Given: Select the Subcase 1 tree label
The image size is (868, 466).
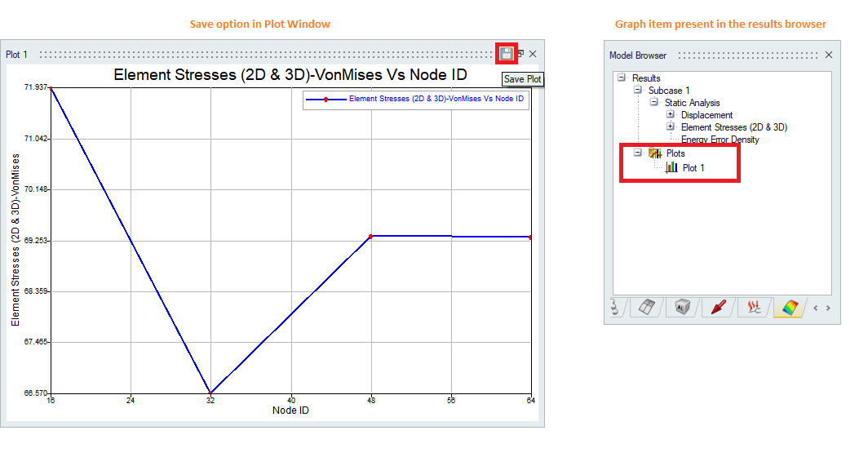Looking at the screenshot, I should [x=669, y=91].
